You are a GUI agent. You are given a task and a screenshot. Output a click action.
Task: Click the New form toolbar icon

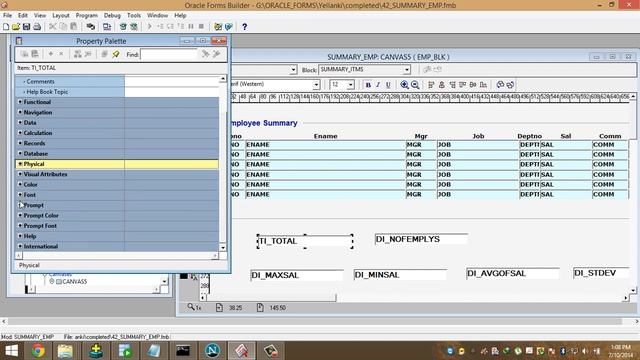click(x=6, y=27)
